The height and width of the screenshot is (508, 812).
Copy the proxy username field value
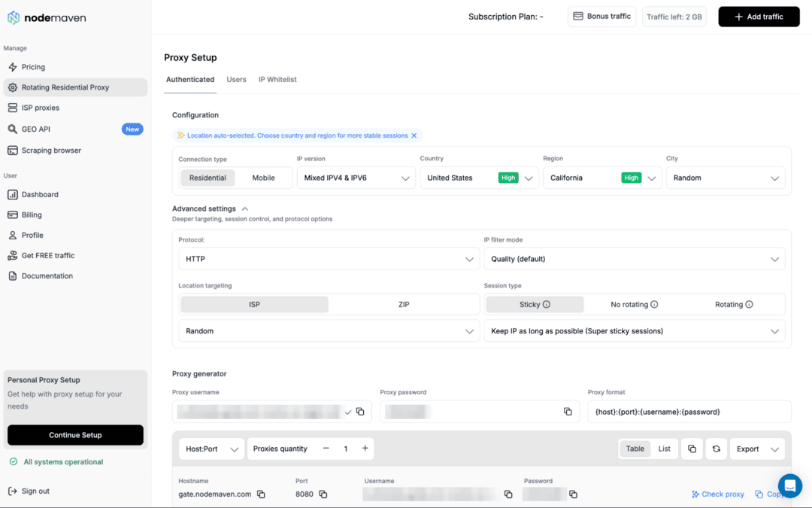coord(360,412)
